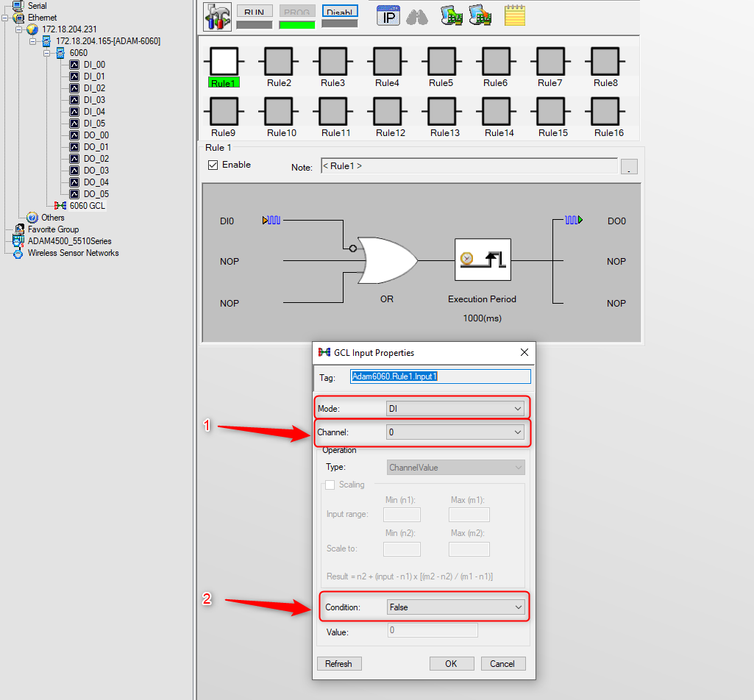Screen dimensions: 754x700
Task: Open the Mode dropdown showing DI
Action: 455,409
